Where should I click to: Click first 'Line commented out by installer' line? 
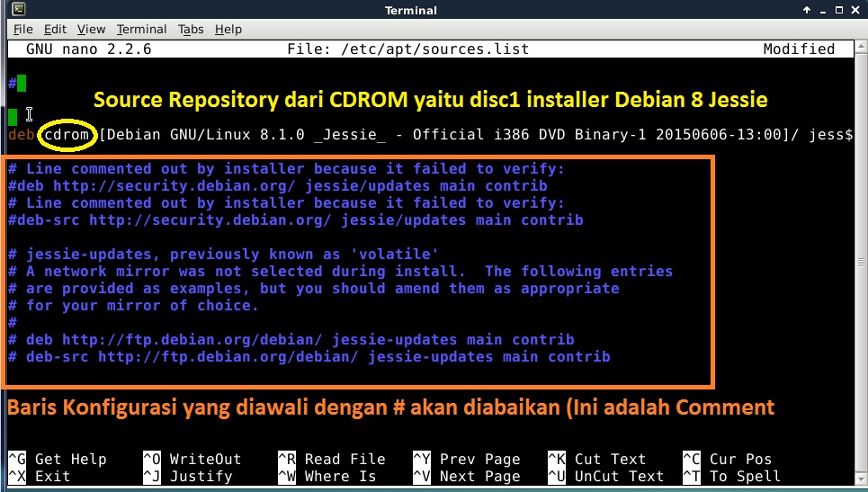(x=287, y=169)
